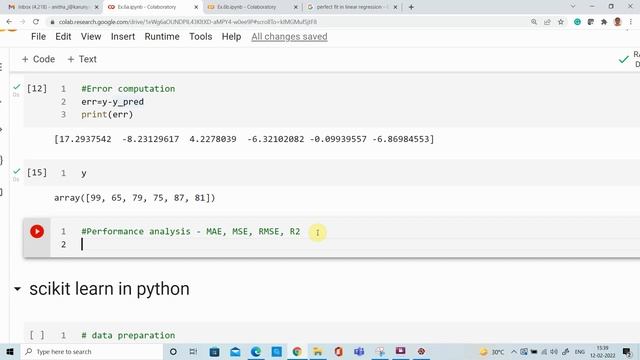Reload the Colab page
This screenshot has height=360, width=640.
coord(36,22)
